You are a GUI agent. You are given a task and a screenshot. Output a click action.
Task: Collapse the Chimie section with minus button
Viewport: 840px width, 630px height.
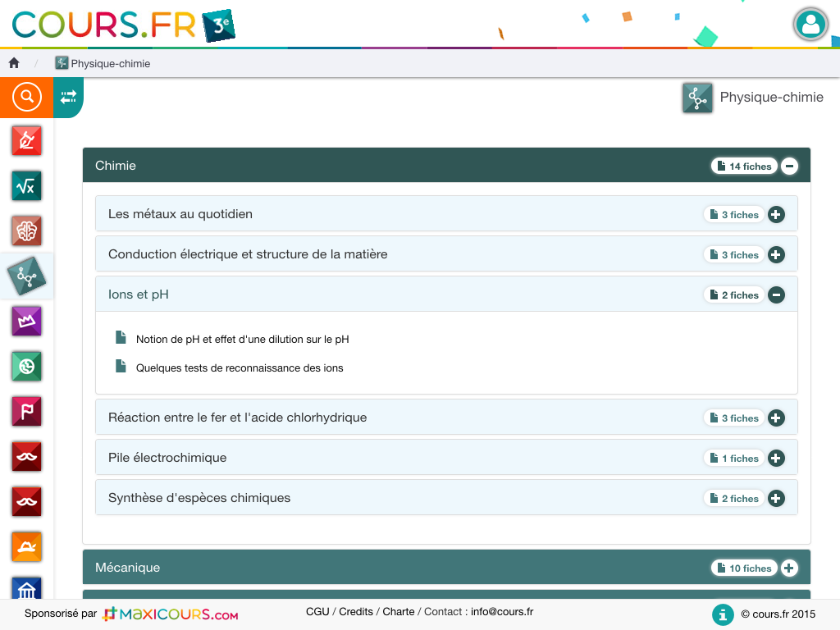pos(789,166)
